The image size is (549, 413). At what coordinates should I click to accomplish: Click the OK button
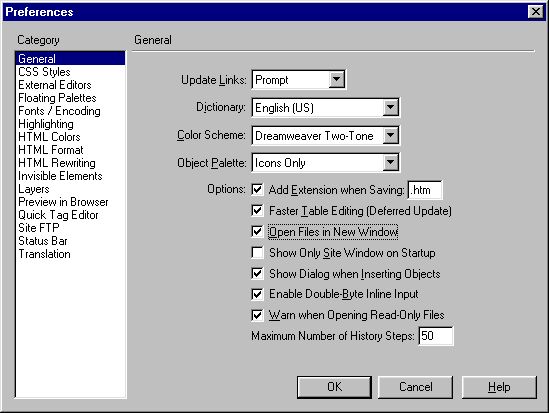[x=334, y=387]
